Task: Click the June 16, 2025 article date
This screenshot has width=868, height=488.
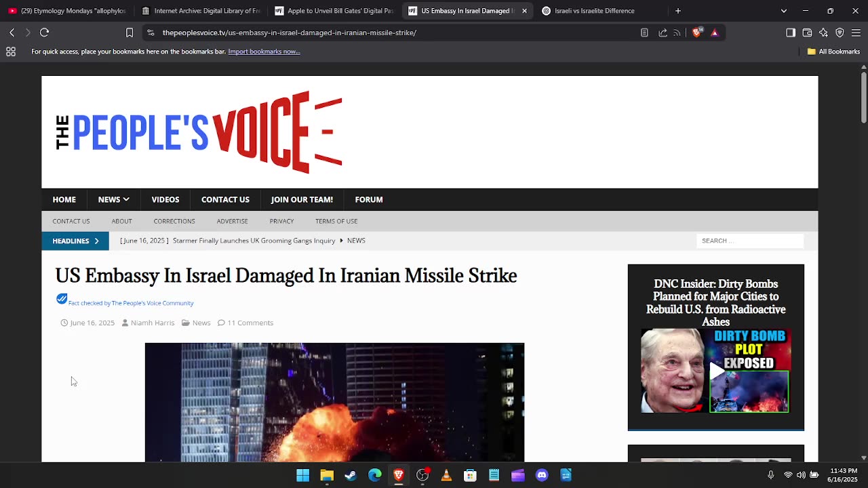Action: pos(92,323)
